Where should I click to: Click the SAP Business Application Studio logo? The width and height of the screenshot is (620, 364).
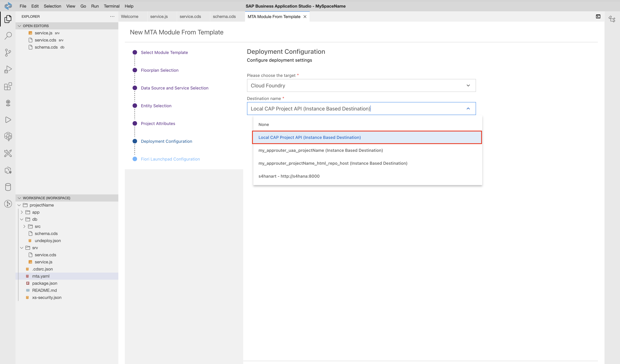(x=8, y=6)
